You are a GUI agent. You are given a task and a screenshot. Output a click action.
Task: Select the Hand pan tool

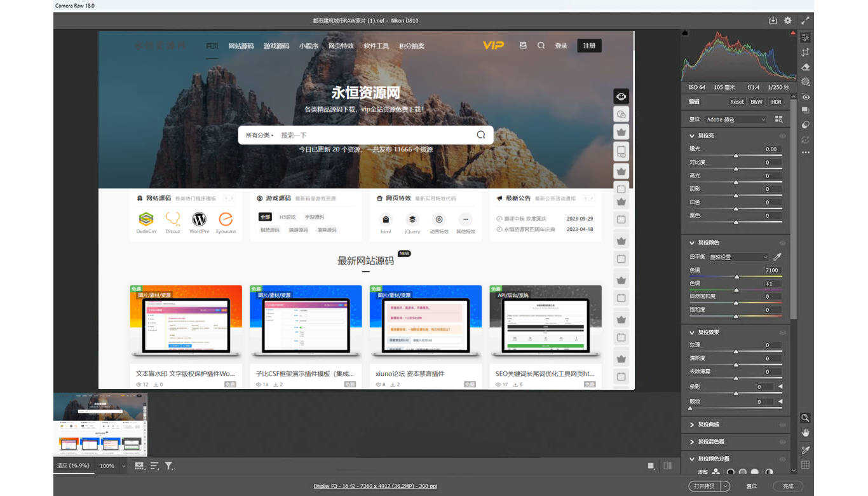(x=805, y=432)
